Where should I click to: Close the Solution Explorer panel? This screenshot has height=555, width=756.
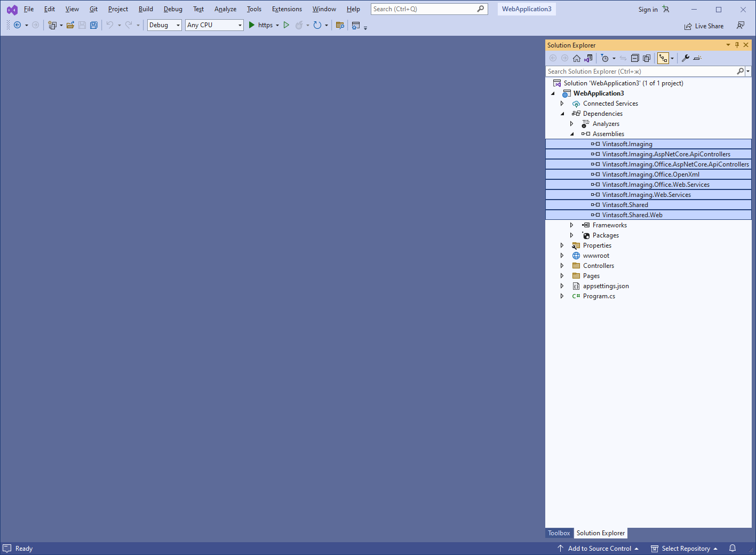point(746,45)
